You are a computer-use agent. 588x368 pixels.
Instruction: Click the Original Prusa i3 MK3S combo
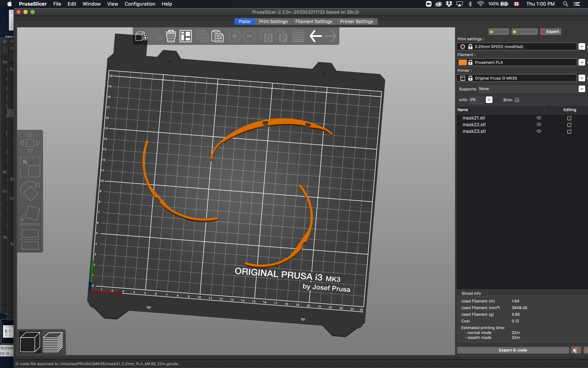tap(517, 78)
